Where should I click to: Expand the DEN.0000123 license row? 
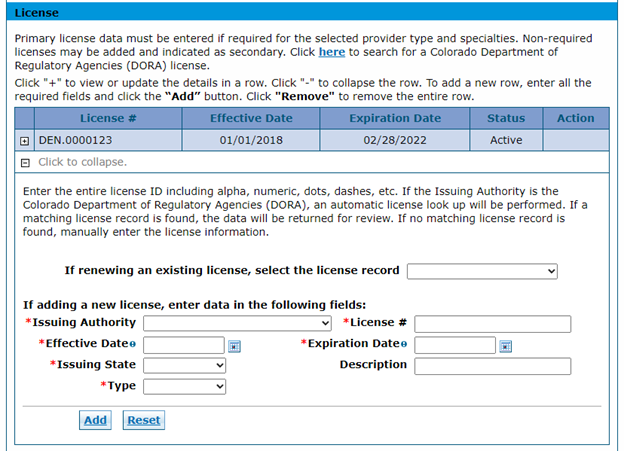[25, 141]
